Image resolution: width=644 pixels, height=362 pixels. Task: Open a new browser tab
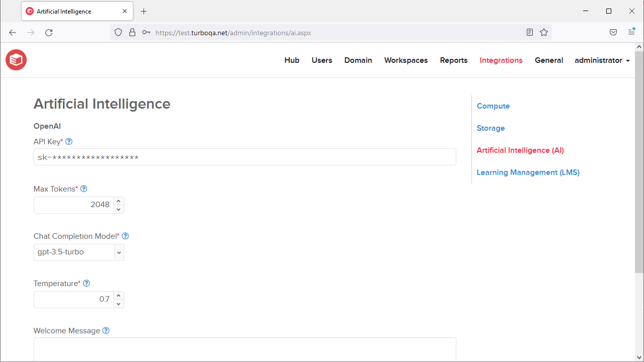(x=144, y=11)
